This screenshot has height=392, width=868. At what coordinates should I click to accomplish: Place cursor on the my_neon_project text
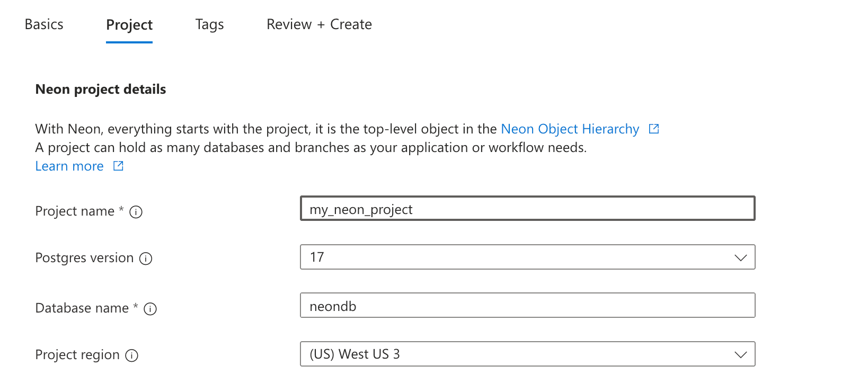click(x=361, y=209)
